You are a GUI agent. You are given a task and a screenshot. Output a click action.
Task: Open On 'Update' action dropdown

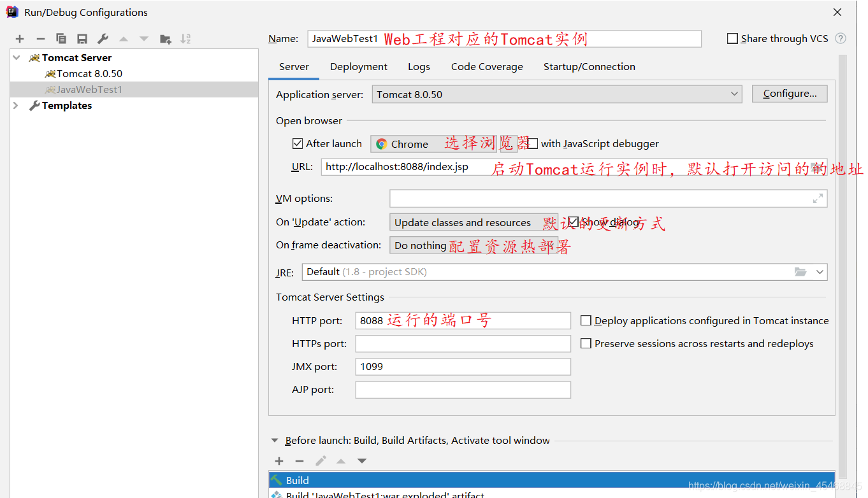474,222
